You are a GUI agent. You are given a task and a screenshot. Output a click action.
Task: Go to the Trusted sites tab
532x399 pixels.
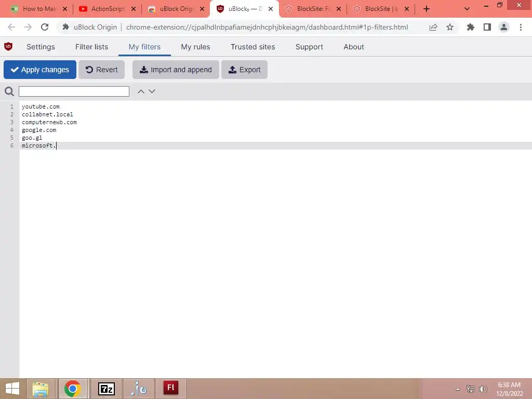[x=253, y=47]
